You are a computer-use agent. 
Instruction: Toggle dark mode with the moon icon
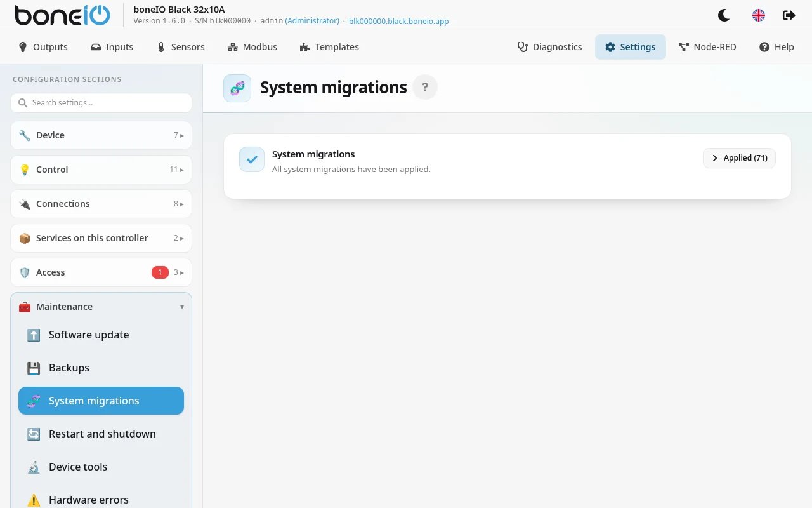[724, 15]
